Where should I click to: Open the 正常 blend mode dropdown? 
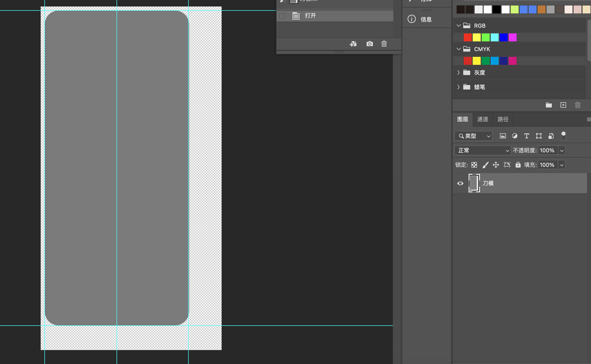(482, 150)
